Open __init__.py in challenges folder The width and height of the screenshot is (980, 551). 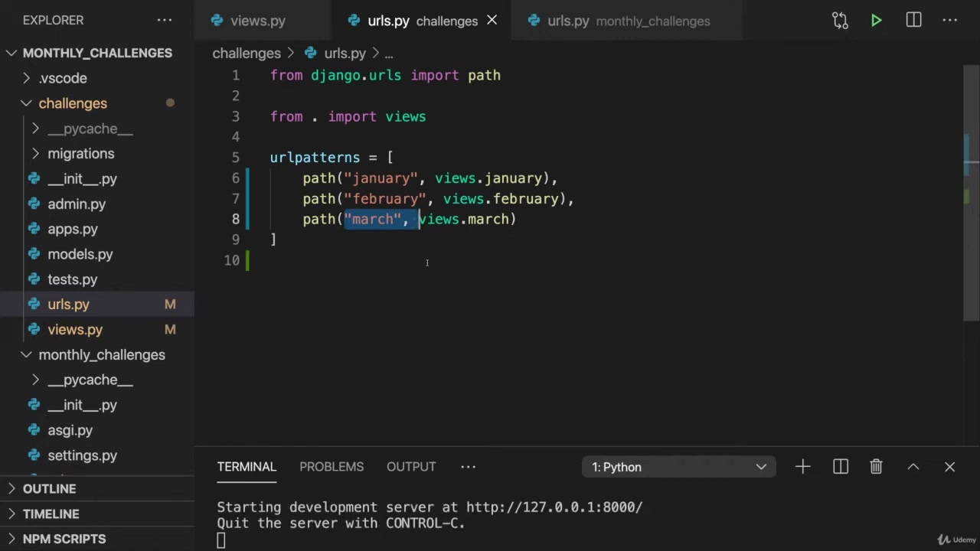pos(97,179)
